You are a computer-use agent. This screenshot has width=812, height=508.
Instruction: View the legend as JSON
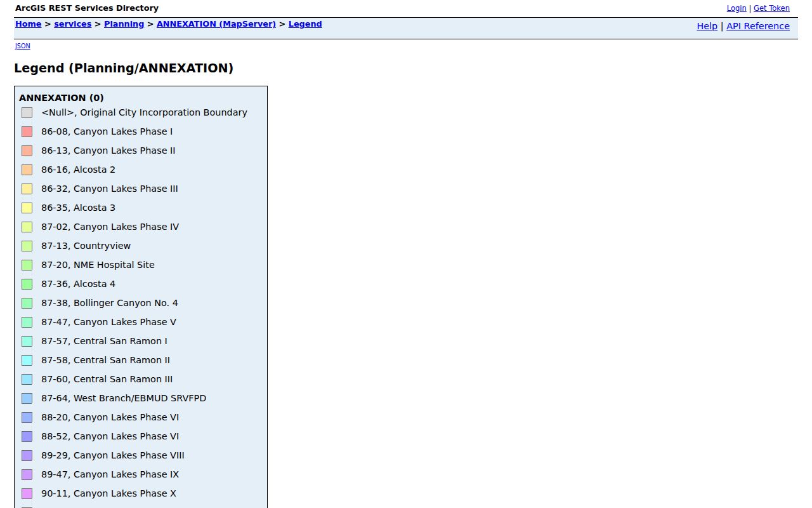22,46
